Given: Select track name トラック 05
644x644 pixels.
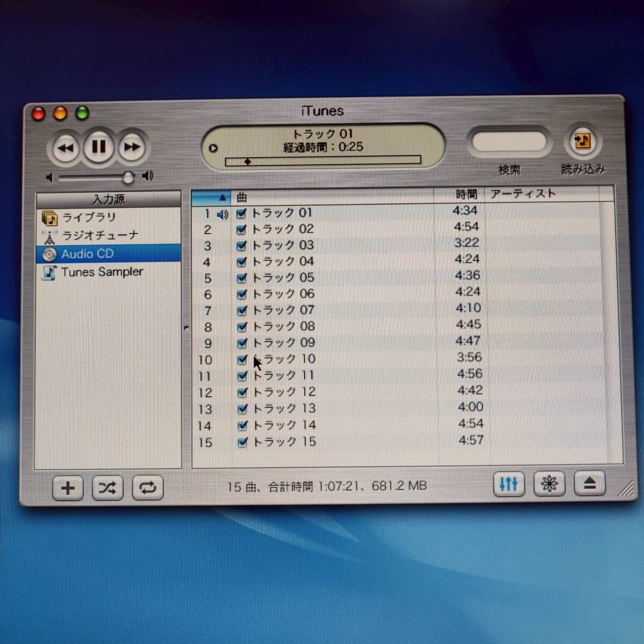Looking at the screenshot, I should [x=283, y=277].
